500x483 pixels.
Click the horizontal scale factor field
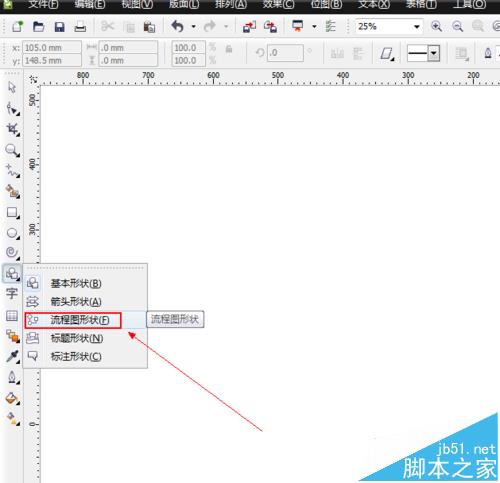click(x=188, y=48)
